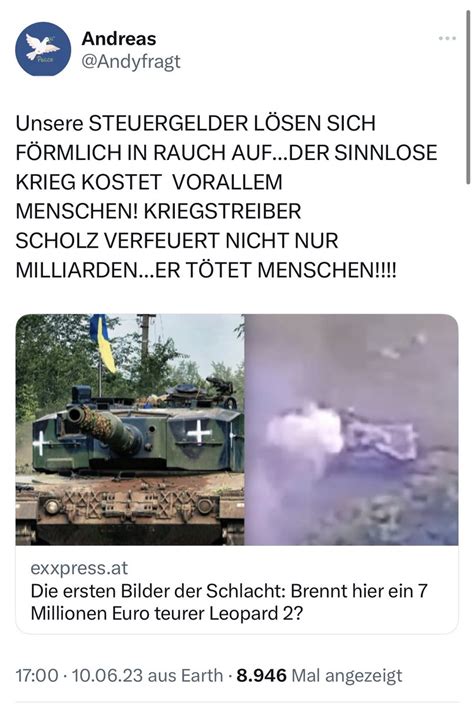
Task: Open the purple smoky battlefield image
Action: pos(352,430)
